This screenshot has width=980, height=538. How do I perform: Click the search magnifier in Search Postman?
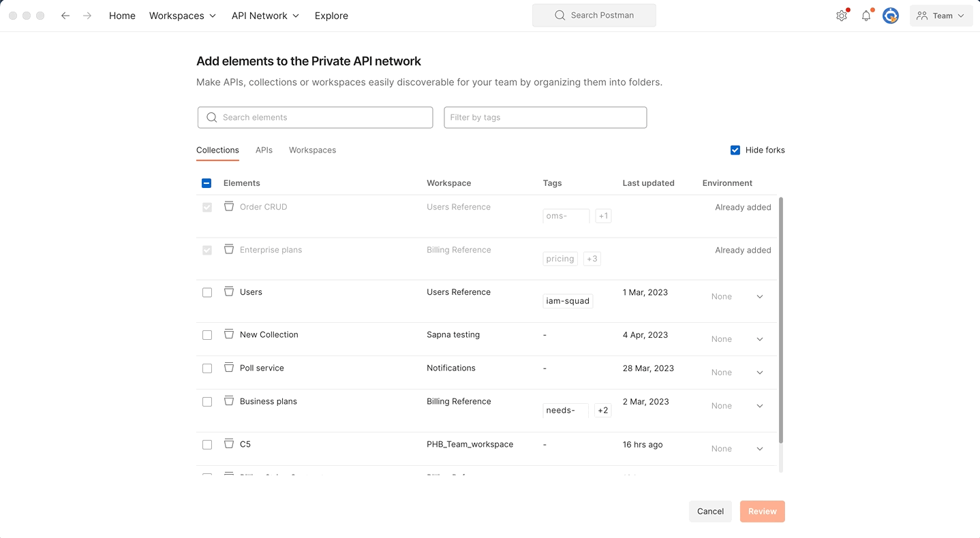pos(560,14)
